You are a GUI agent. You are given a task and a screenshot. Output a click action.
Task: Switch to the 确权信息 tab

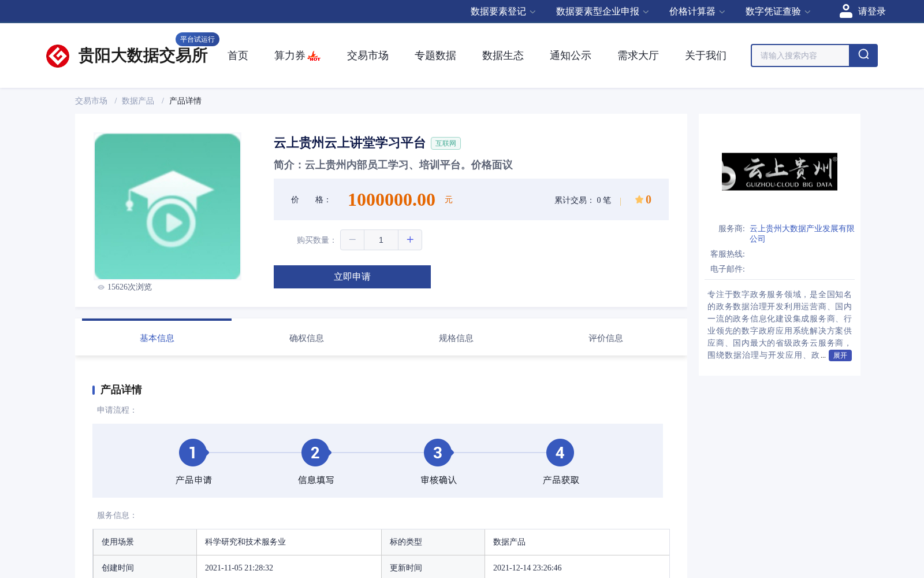(307, 338)
